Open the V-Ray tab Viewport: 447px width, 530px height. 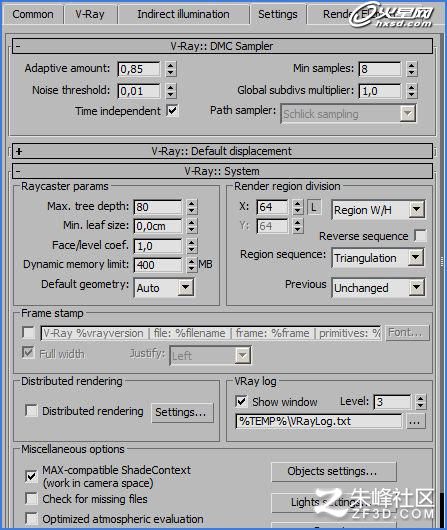[x=90, y=14]
